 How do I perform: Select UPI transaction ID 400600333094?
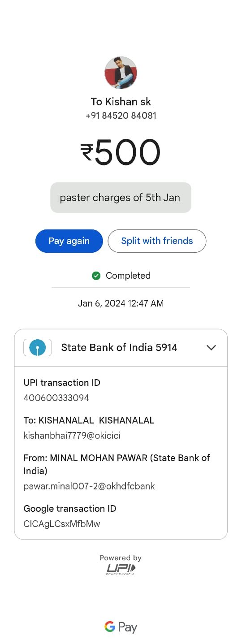click(x=56, y=398)
